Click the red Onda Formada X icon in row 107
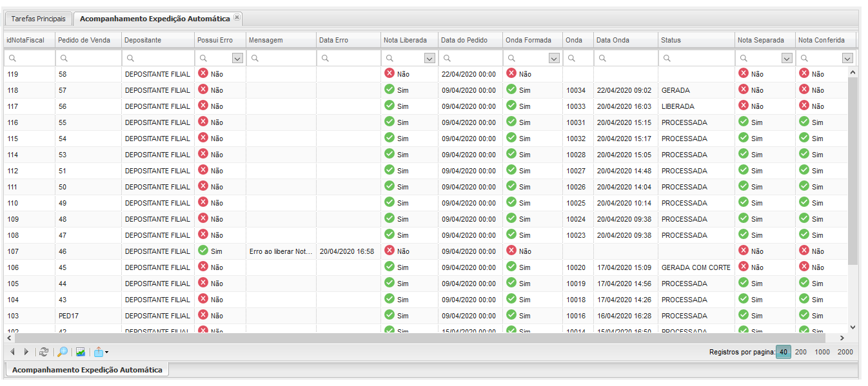The image size is (868, 386). click(x=511, y=250)
